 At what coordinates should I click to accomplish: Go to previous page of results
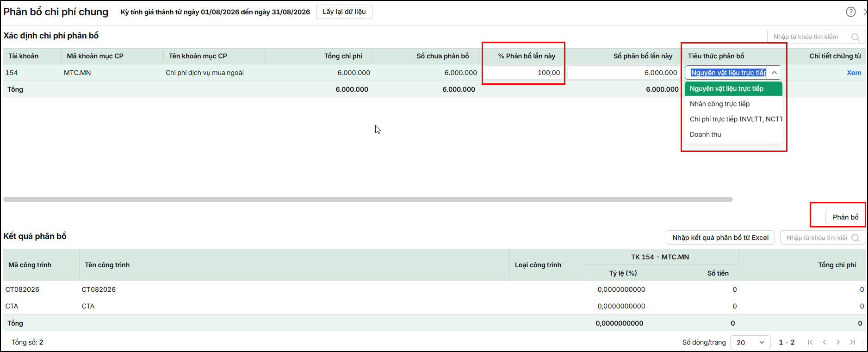[x=825, y=342]
